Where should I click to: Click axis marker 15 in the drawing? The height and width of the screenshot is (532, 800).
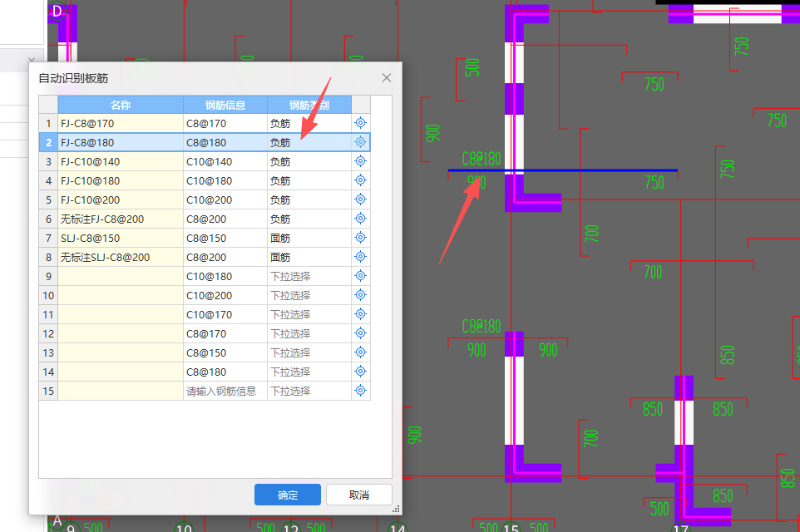click(x=511, y=527)
